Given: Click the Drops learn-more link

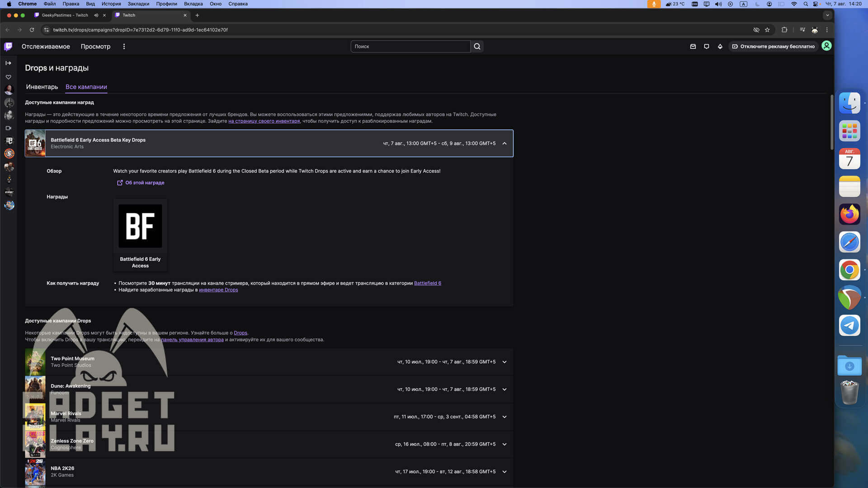Looking at the screenshot, I should click(241, 333).
